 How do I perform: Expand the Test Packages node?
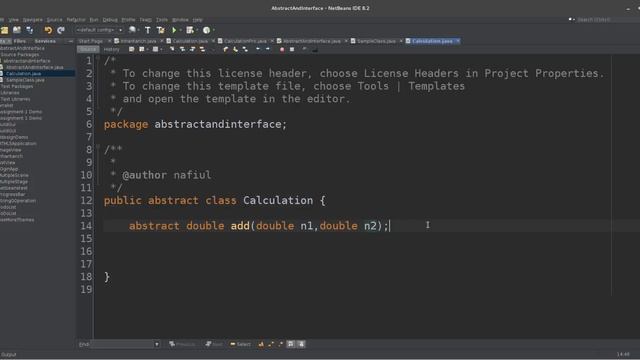pos(17,87)
